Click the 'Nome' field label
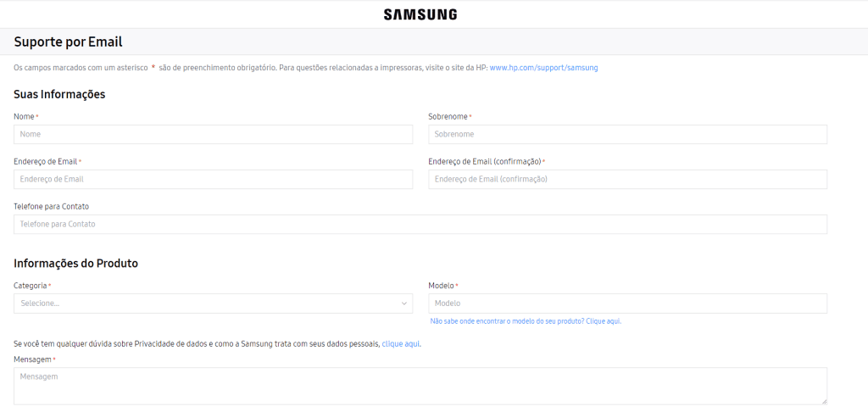The image size is (868, 412). pos(24,117)
